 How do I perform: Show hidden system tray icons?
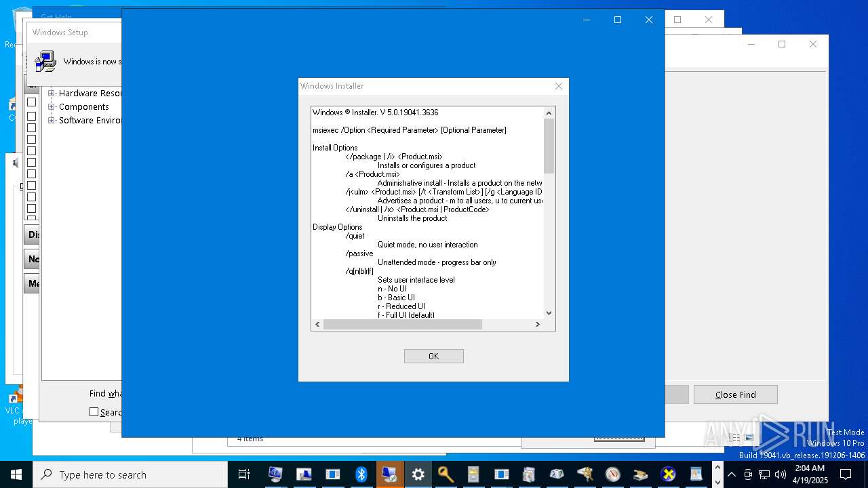click(732, 474)
